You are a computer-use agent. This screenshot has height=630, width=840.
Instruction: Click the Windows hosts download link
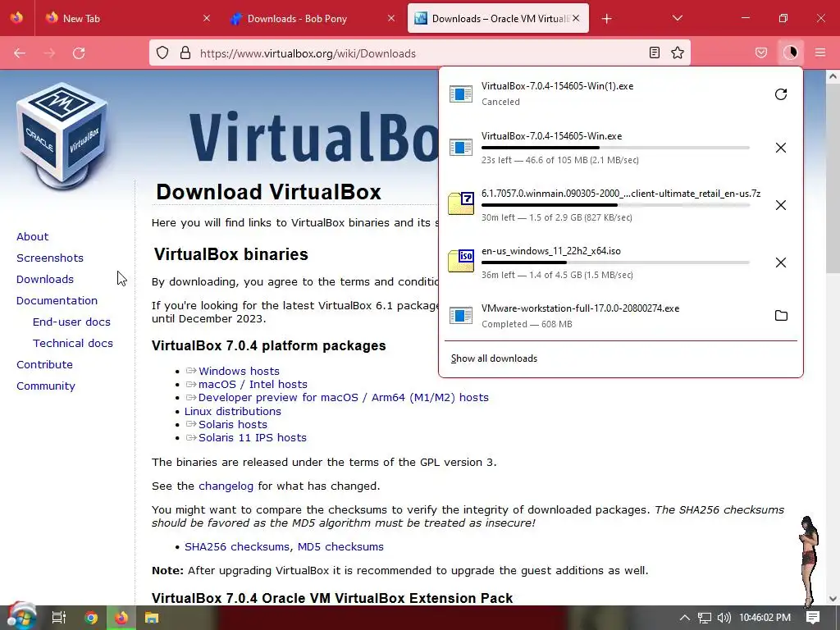point(239,372)
